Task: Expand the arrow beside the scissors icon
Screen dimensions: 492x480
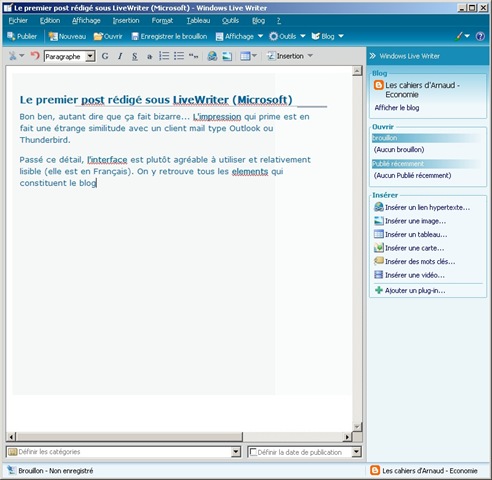Action: (x=22, y=56)
